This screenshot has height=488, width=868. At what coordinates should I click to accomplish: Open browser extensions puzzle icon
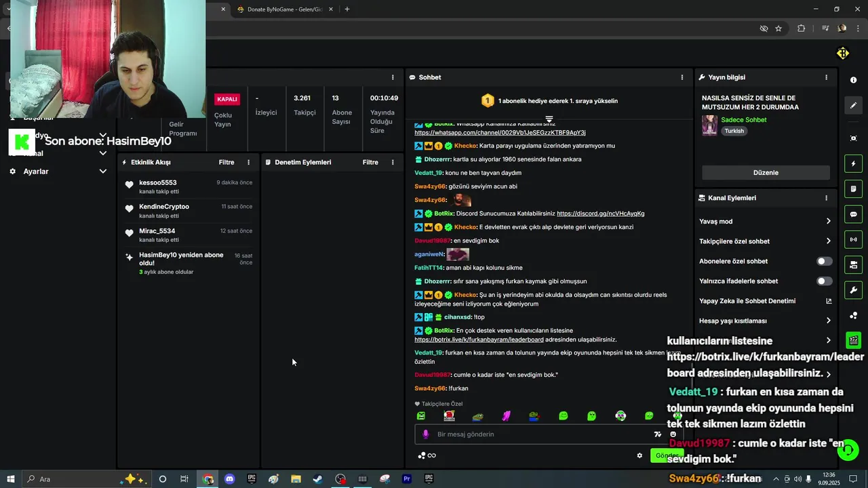tap(802, 28)
